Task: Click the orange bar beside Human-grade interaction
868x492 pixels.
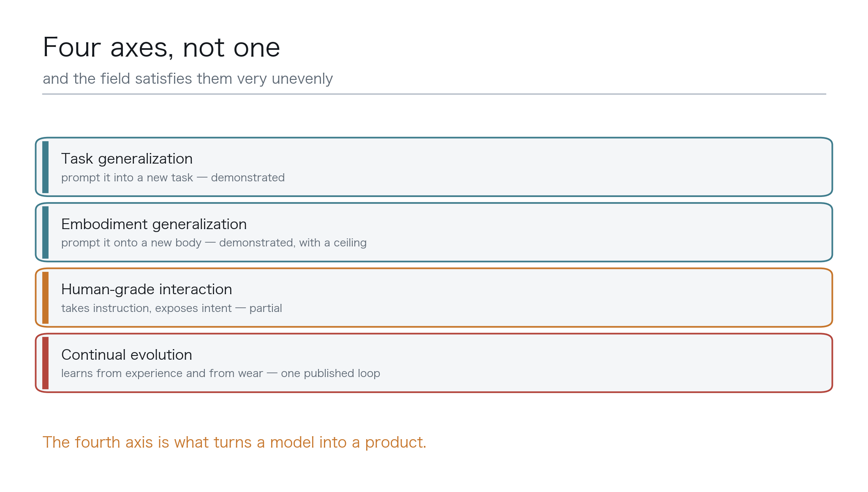Action: pos(46,298)
